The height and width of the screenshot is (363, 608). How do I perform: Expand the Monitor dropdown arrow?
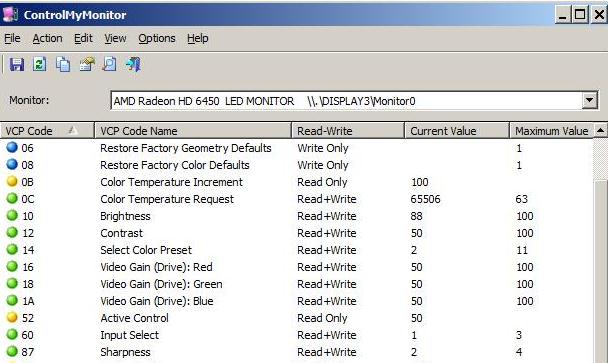pyautogui.click(x=589, y=100)
